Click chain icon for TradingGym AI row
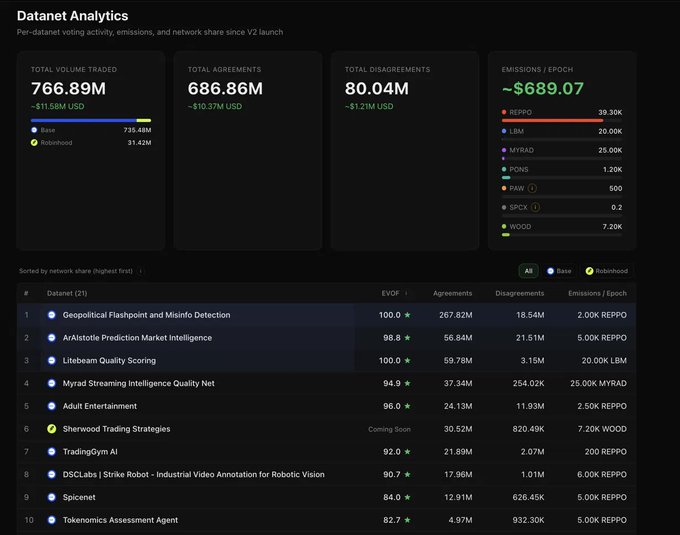This screenshot has height=535, width=680. pyautogui.click(x=52, y=452)
